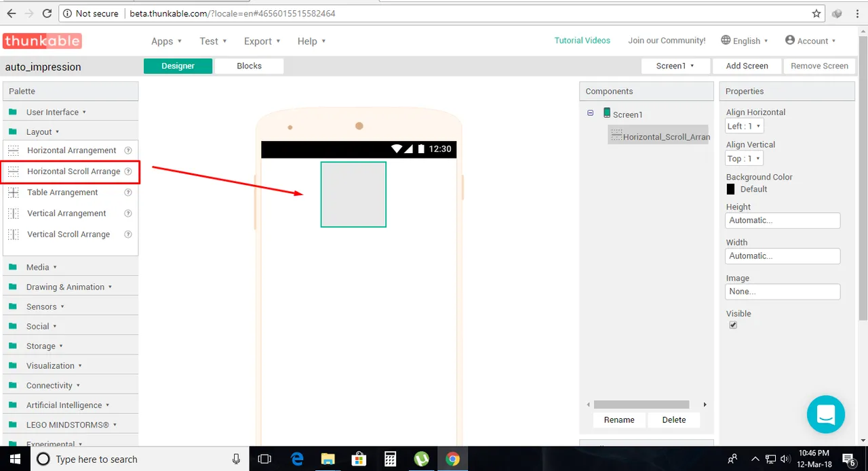Open help for Vertical Arrangement
This screenshot has height=471, width=868.
coord(128,213)
